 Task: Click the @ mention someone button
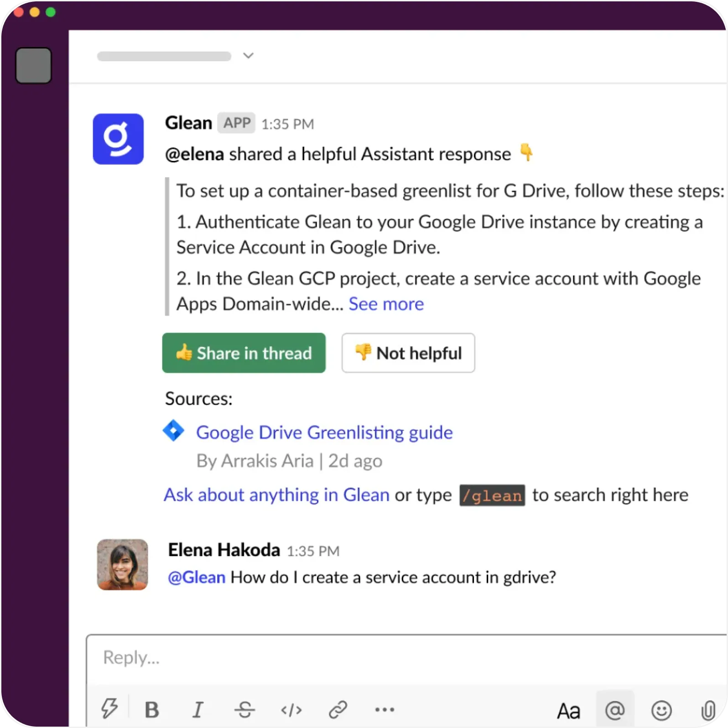pyautogui.click(x=615, y=710)
